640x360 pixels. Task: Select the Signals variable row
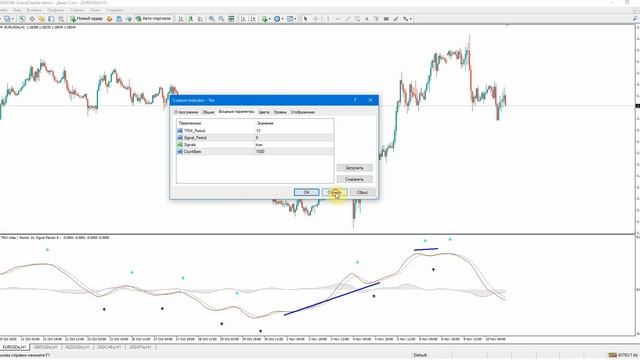[x=255, y=144]
